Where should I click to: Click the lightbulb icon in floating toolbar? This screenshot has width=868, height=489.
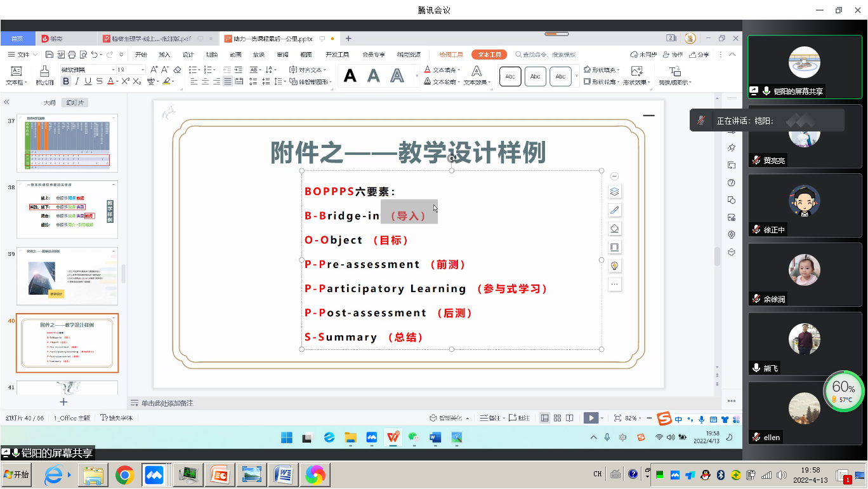[614, 265]
